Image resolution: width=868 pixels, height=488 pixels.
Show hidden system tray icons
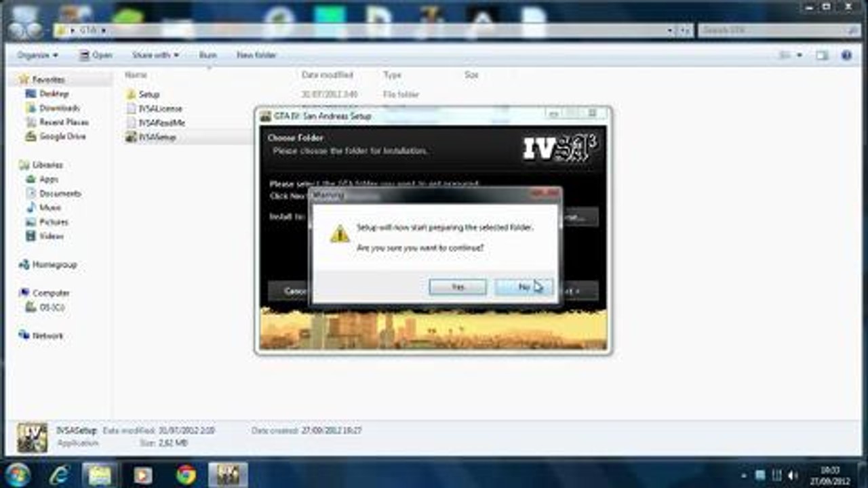point(745,475)
